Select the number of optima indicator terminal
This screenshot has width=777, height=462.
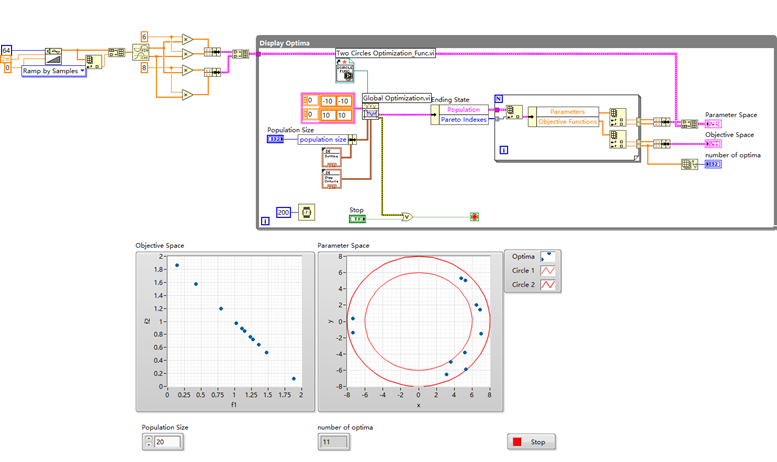tap(713, 164)
